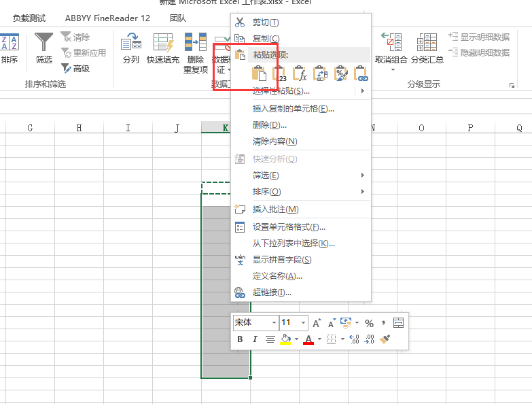Open Ungroup (取消组合) dropdown arrow
Image resolution: width=532 pixels, height=404 pixels.
[393, 69]
